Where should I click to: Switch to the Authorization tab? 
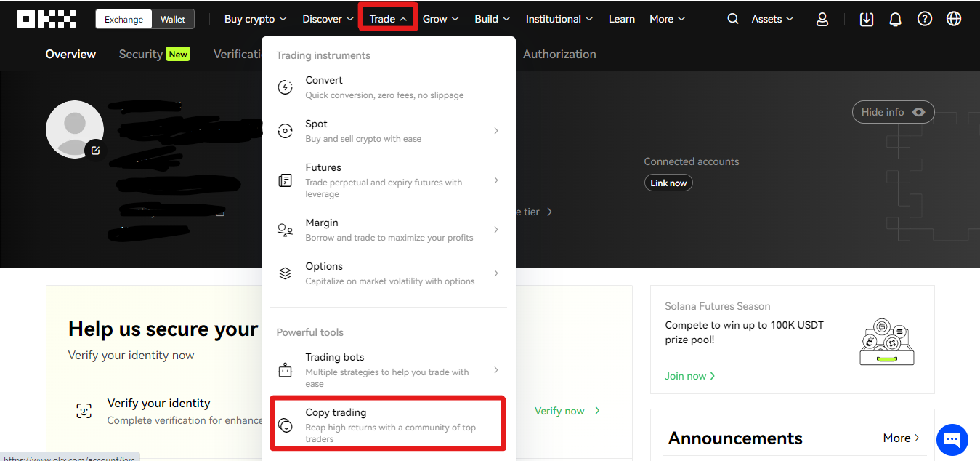[x=559, y=54]
